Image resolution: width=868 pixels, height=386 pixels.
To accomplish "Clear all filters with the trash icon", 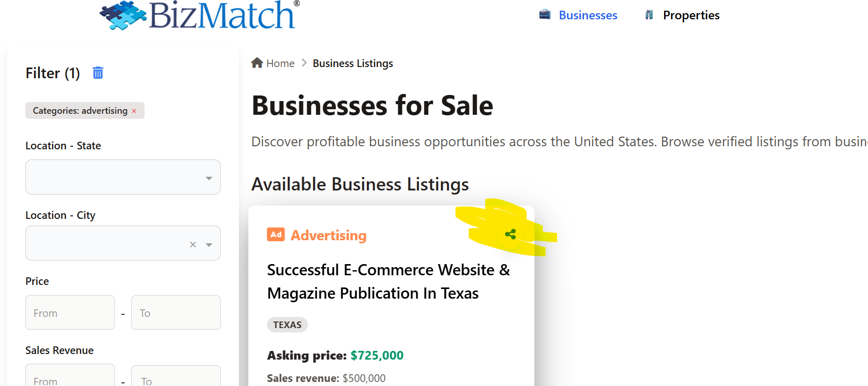I will [x=98, y=73].
